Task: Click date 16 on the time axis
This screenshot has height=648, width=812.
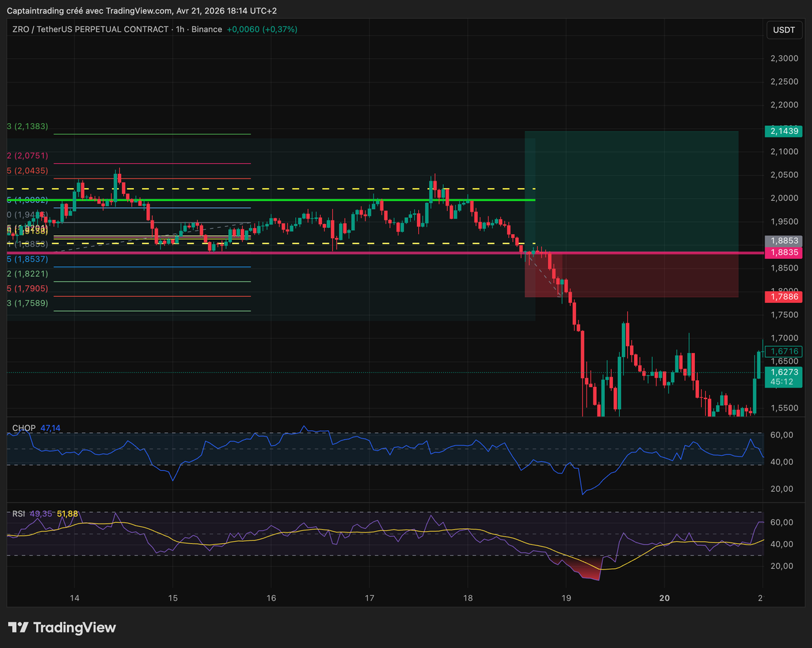Action: point(271,598)
